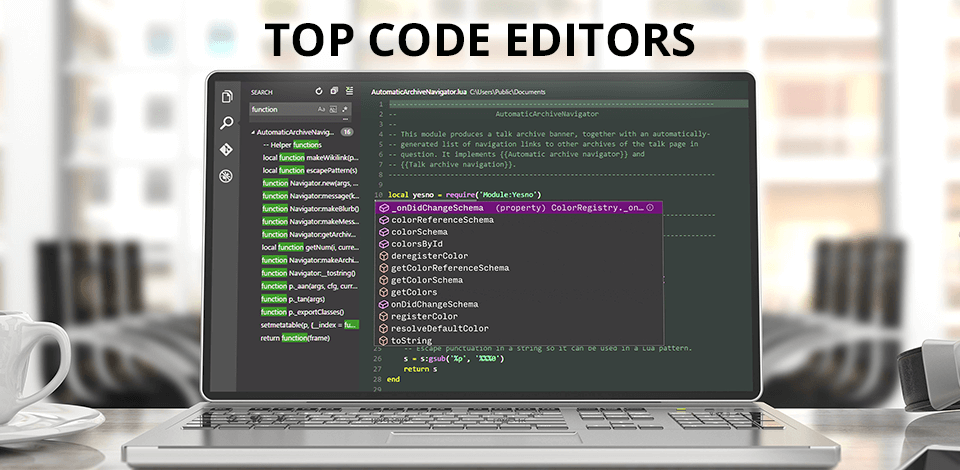Open the Search magnifier icon in activity bar
This screenshot has width=960, height=470.
pos(227,123)
